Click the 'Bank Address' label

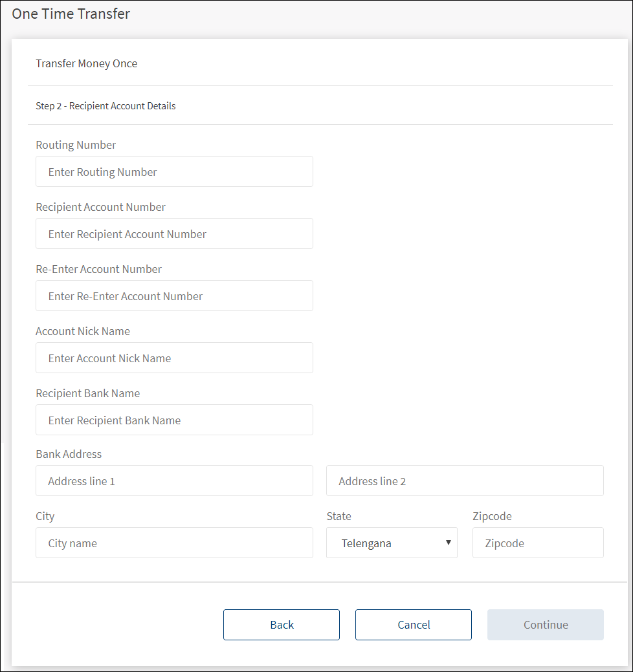(x=69, y=454)
